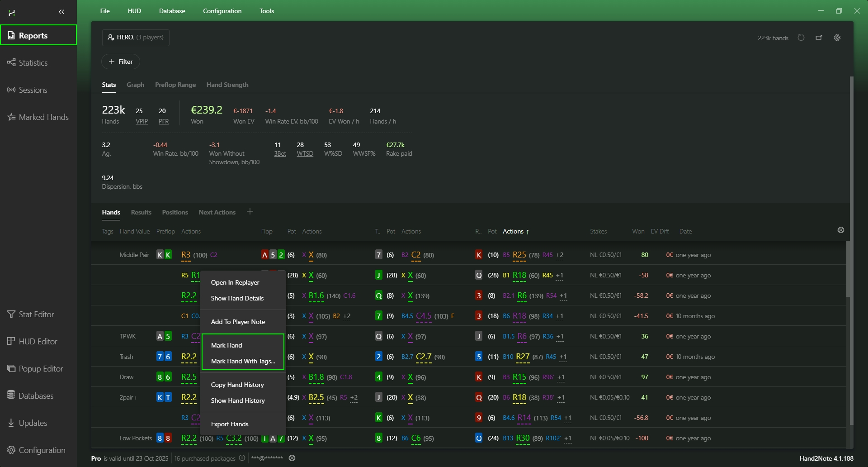
Task: Open the Stat Editor from sidebar
Action: [x=36, y=314]
